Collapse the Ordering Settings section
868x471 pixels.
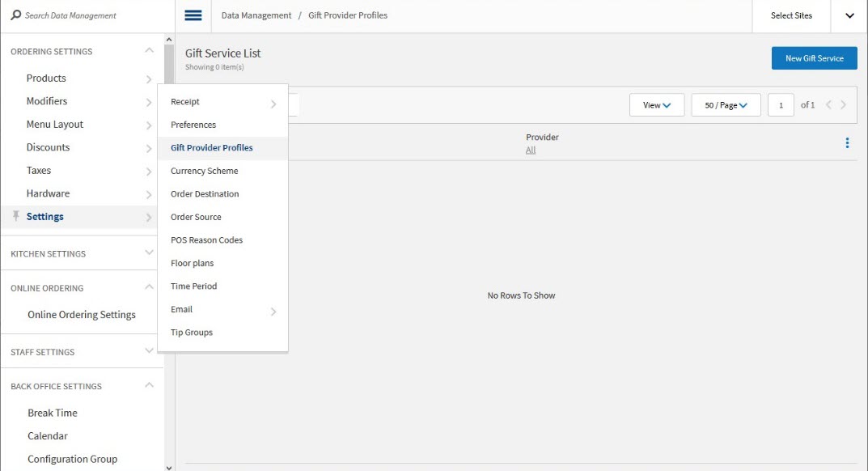tap(149, 51)
